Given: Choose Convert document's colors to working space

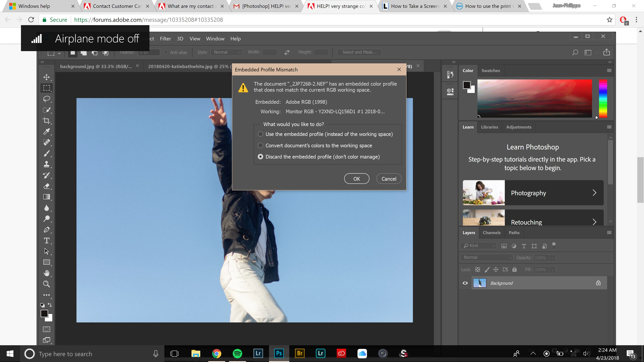Looking at the screenshot, I should pyautogui.click(x=260, y=145).
